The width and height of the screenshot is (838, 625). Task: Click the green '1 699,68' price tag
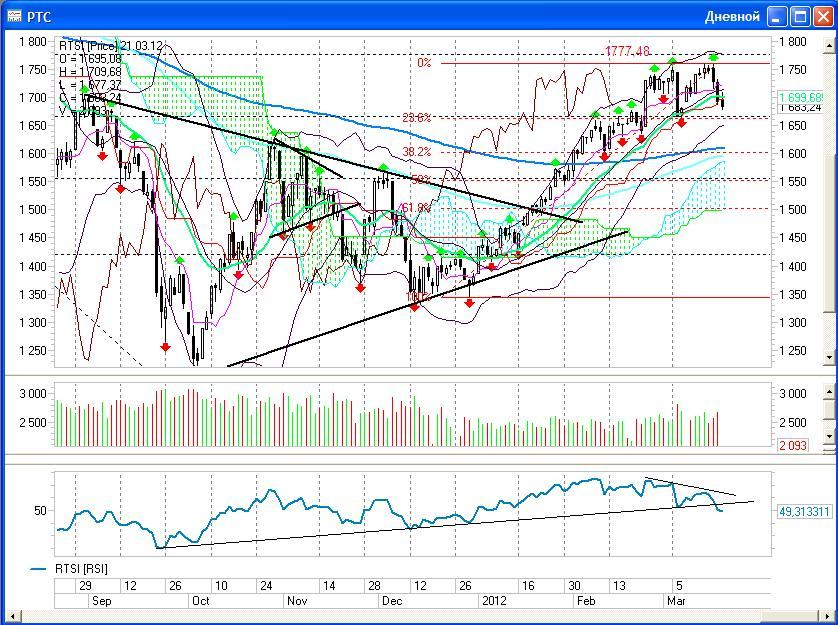click(x=801, y=97)
